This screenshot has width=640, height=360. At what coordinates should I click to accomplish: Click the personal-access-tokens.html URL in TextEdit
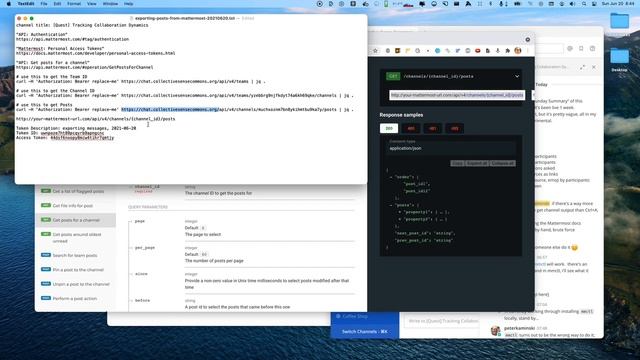point(96,53)
